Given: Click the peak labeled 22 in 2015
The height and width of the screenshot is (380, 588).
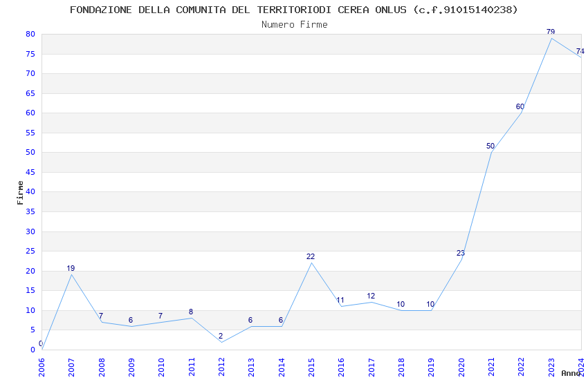Looking at the screenshot, I should coord(311,263).
